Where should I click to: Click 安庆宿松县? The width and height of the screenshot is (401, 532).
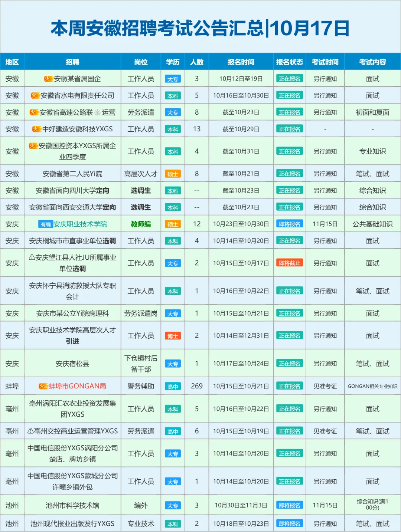pyautogui.click(x=72, y=364)
